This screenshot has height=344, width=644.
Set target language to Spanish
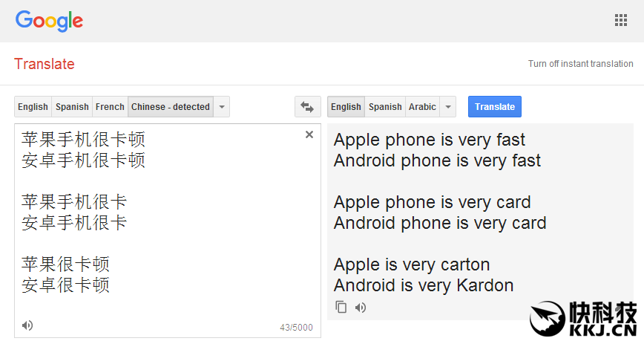pyautogui.click(x=385, y=106)
